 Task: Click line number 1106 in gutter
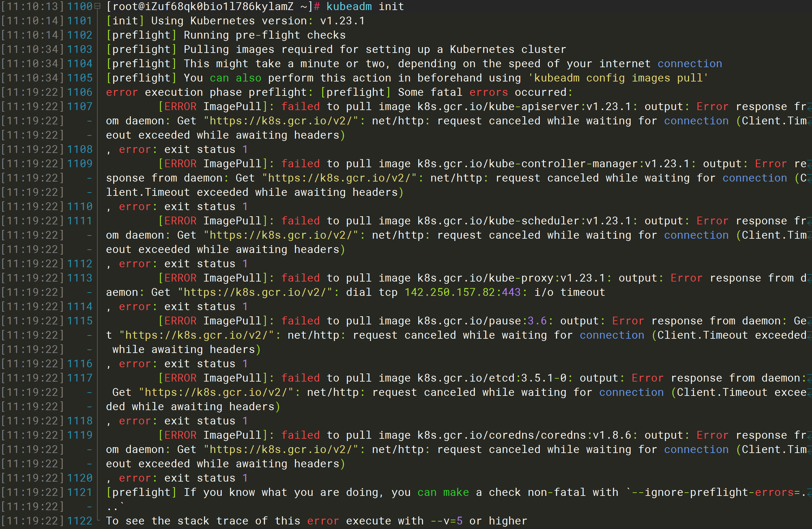[80, 92]
